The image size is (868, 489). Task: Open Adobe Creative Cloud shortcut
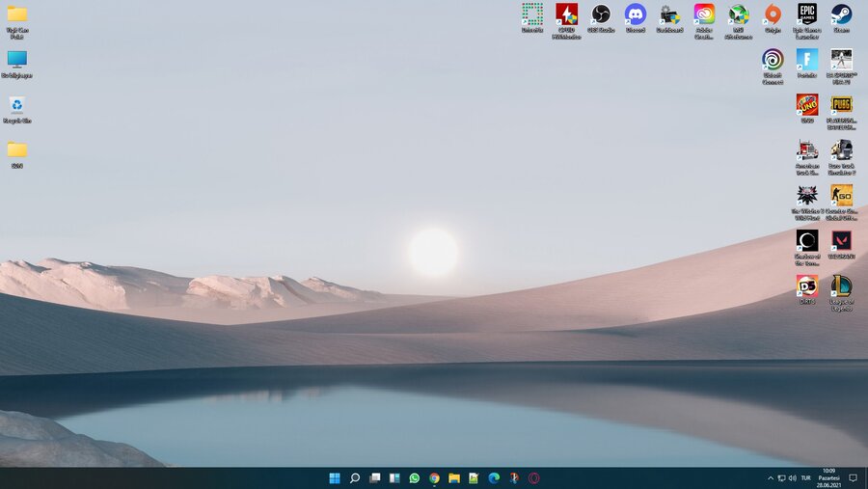tap(704, 14)
